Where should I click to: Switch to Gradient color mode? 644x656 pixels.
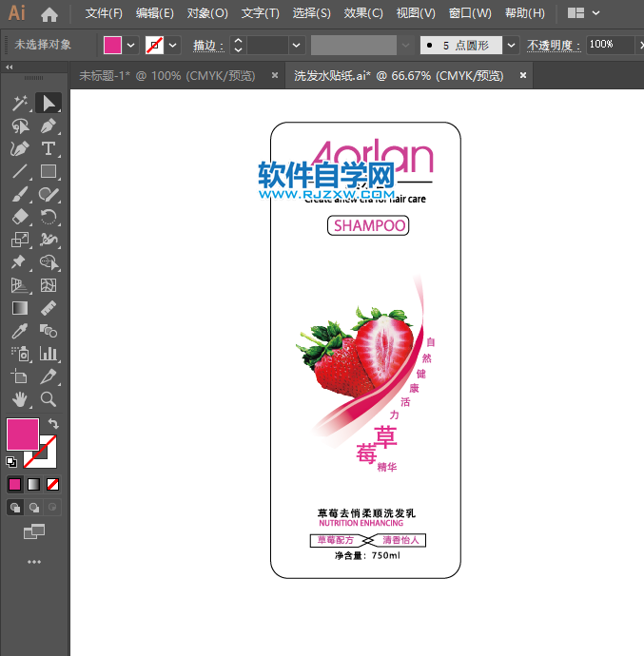point(34,484)
